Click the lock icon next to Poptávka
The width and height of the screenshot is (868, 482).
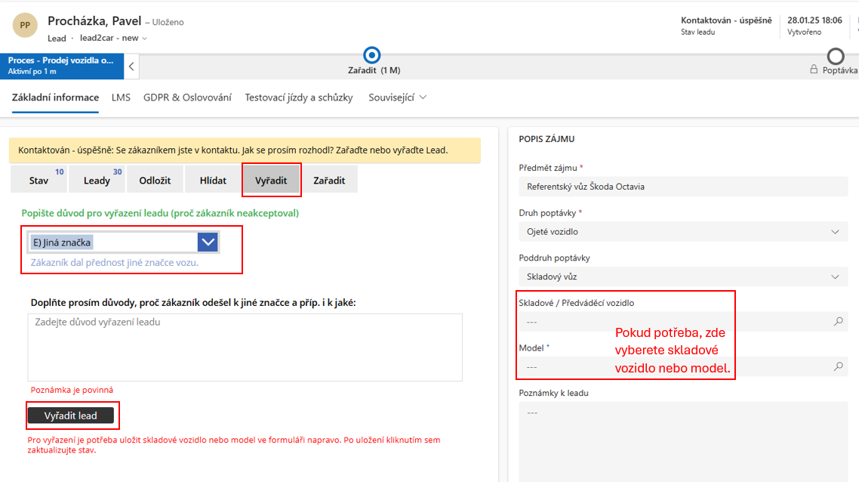[814, 70]
